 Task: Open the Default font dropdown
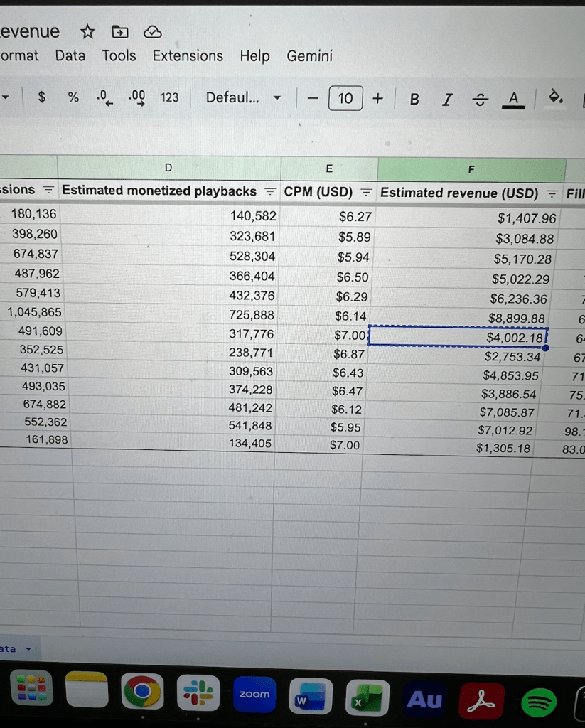242,97
